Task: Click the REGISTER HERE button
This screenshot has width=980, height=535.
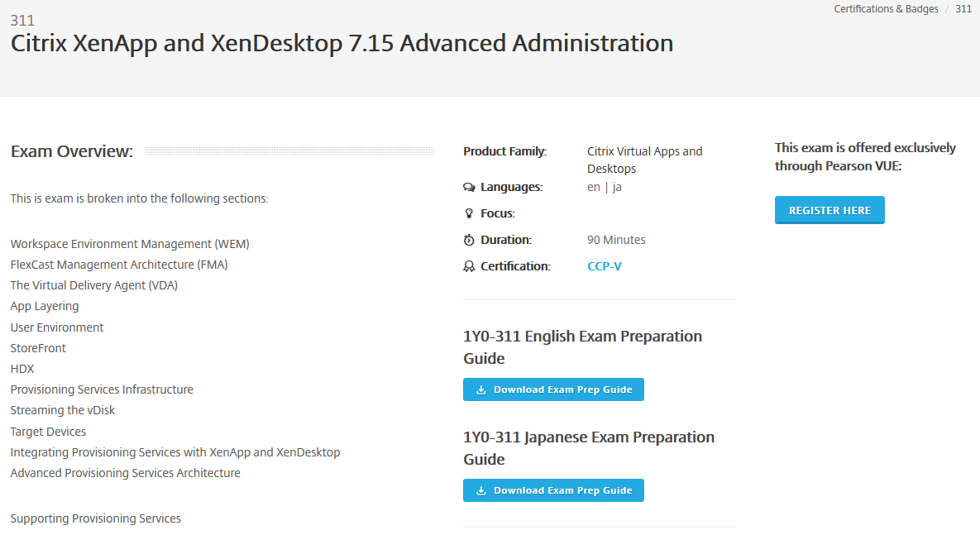Action: pyautogui.click(x=829, y=210)
